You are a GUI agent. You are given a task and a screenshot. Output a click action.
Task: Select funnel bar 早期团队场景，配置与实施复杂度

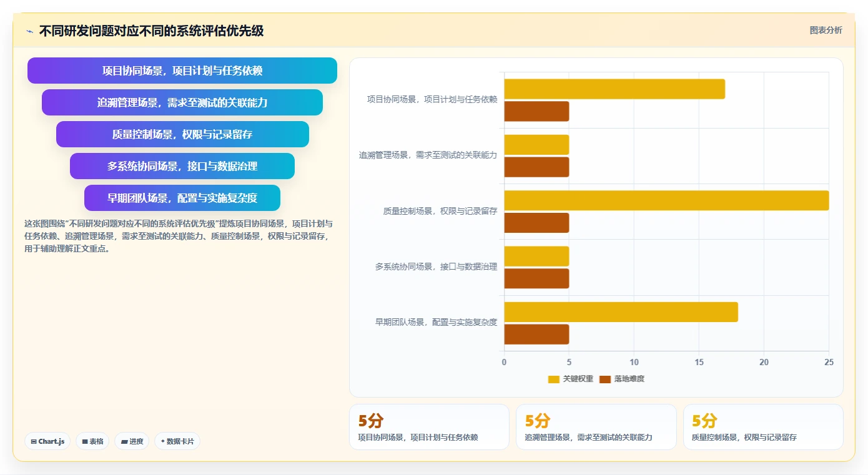point(182,198)
